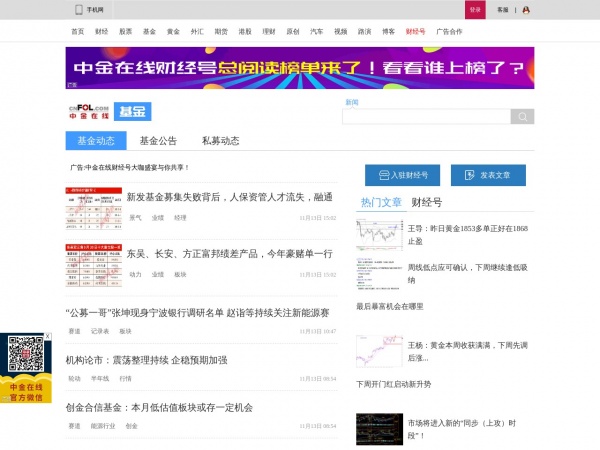Click the cnFOL 中金在线 logo
Screen dimensions: 600x450
[89, 112]
